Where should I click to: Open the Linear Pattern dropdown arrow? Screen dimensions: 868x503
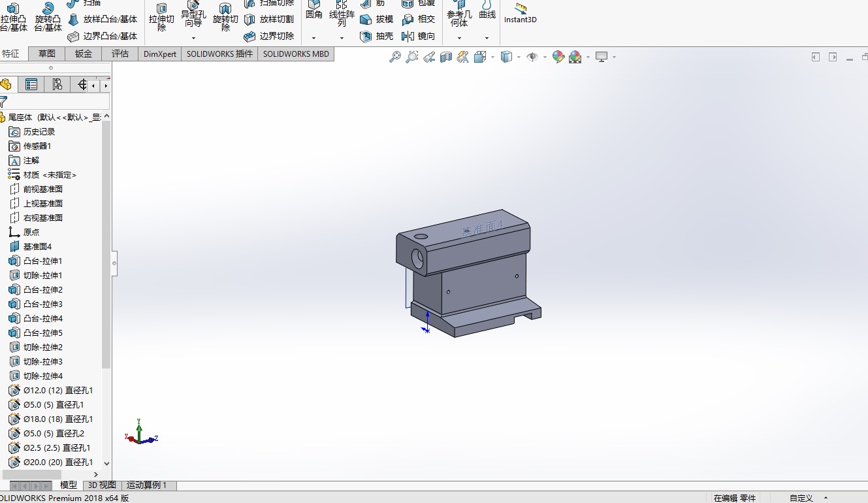point(342,38)
